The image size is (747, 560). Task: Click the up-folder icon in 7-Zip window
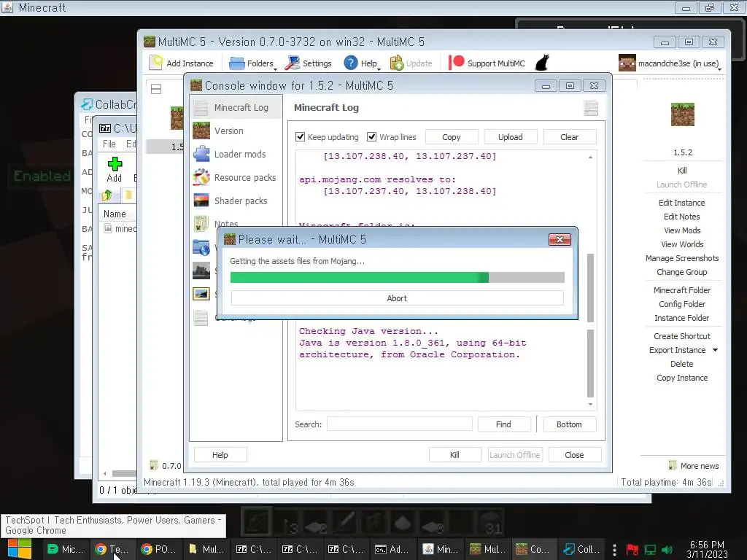(107, 195)
